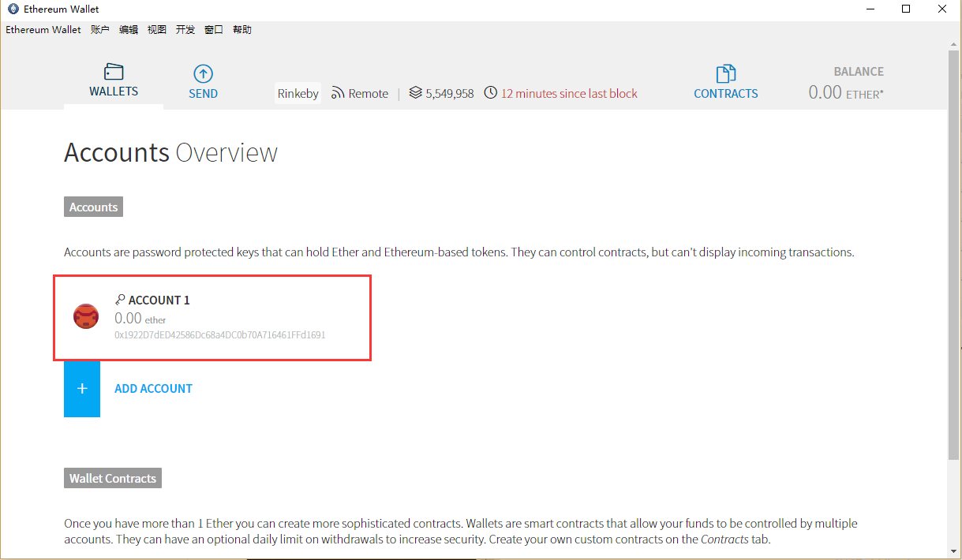Click the scrollbar up arrow
The image size is (962, 560).
point(954,43)
